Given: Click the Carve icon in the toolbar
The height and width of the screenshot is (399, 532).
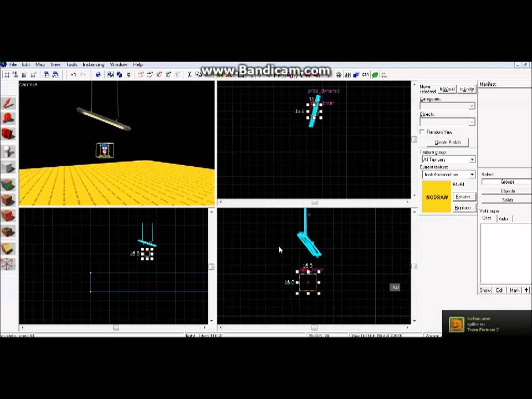Looking at the screenshot, I should click(99, 75).
